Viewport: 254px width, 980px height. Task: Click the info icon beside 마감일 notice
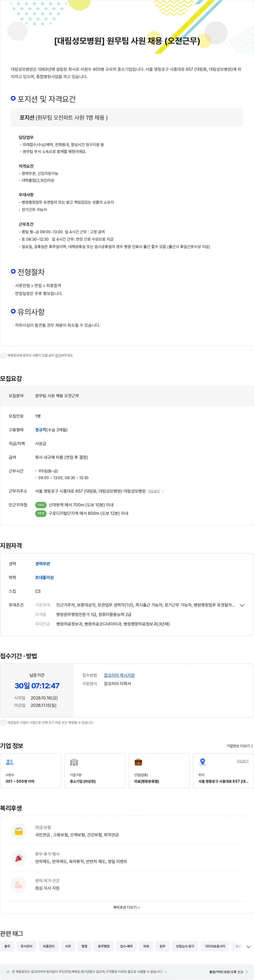click(x=3, y=722)
